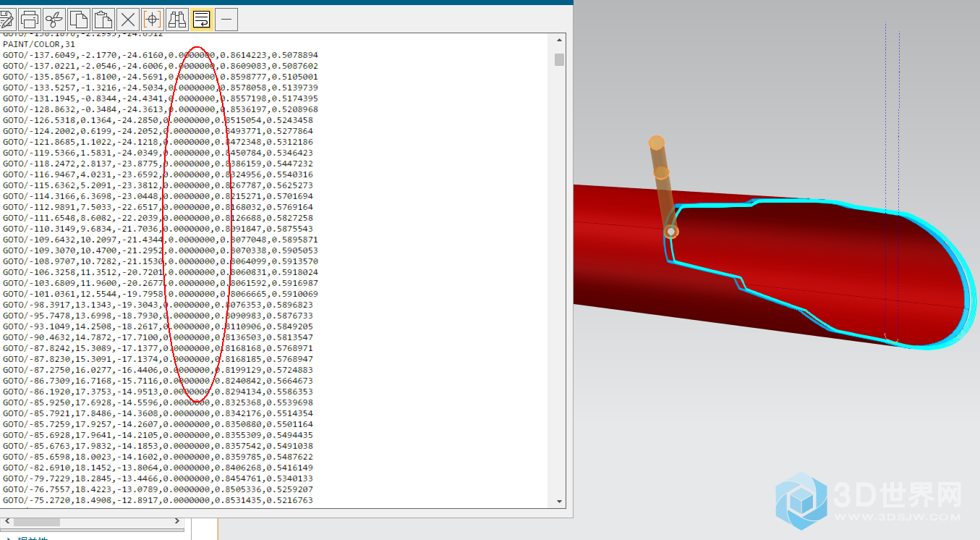Click the line starting GOTO/-109.3070
Viewport: 980px width, 540px height.
(161, 250)
